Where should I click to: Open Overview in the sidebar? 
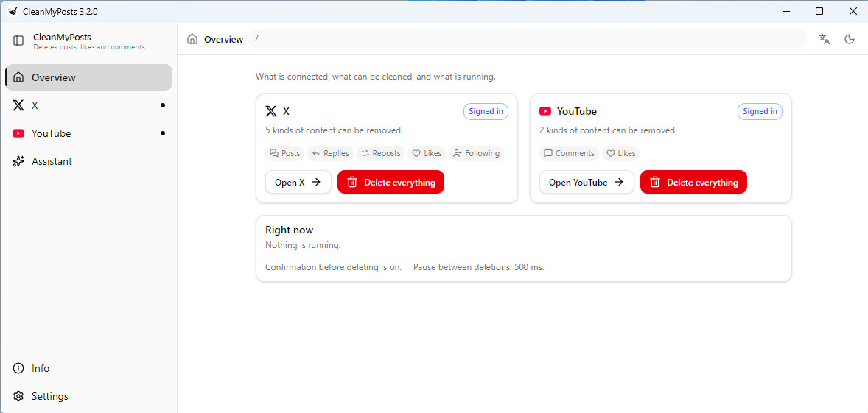[89, 77]
